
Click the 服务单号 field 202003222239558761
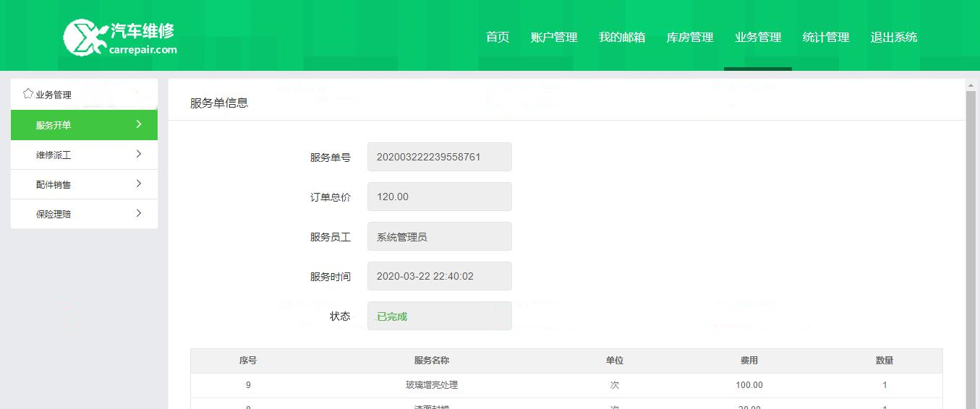pyautogui.click(x=440, y=157)
